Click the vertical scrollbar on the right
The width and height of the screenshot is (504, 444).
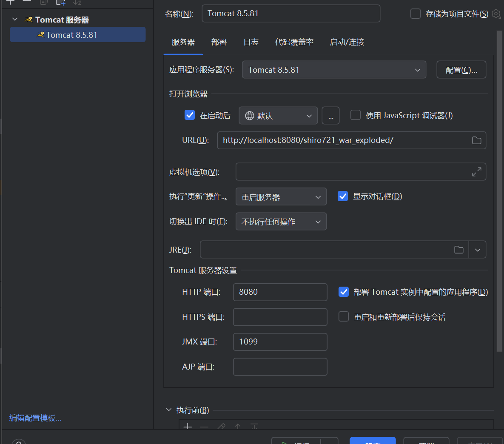pyautogui.click(x=499, y=191)
